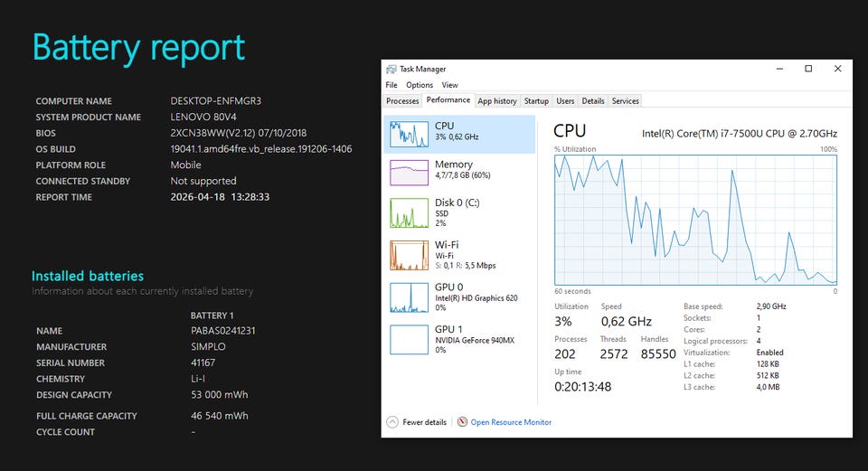Switch to the Processes tab
Screen dimensions: 868x471
[x=402, y=101]
